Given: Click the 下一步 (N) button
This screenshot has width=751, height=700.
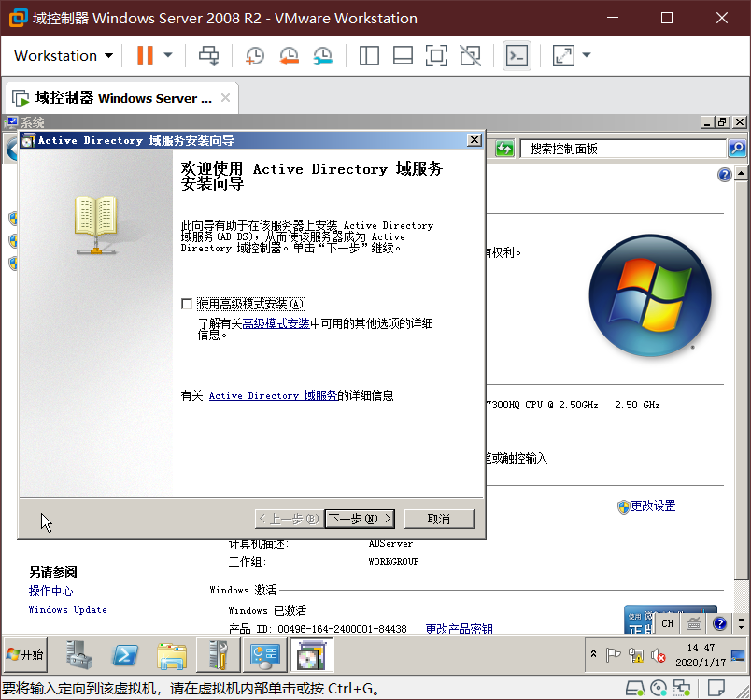Looking at the screenshot, I should [360, 519].
